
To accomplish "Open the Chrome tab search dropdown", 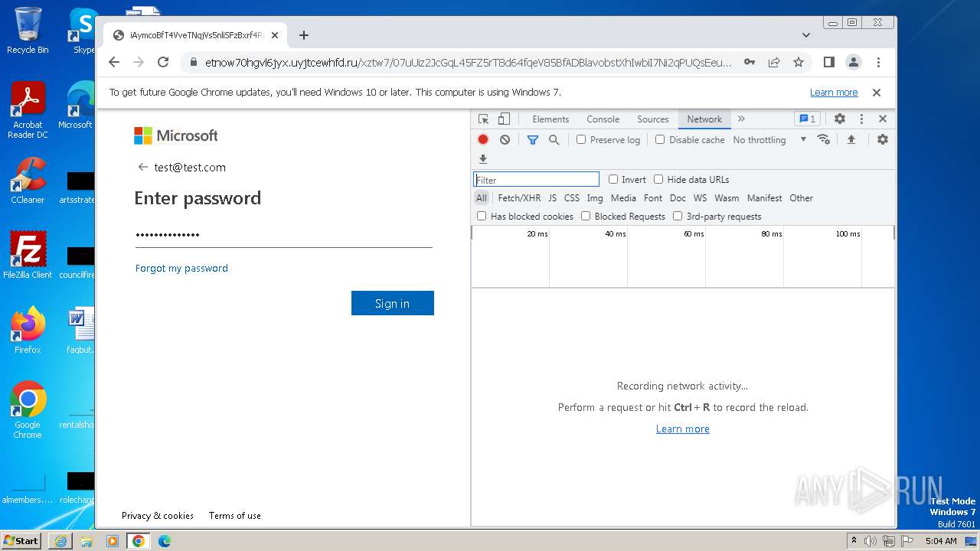I will [x=806, y=35].
